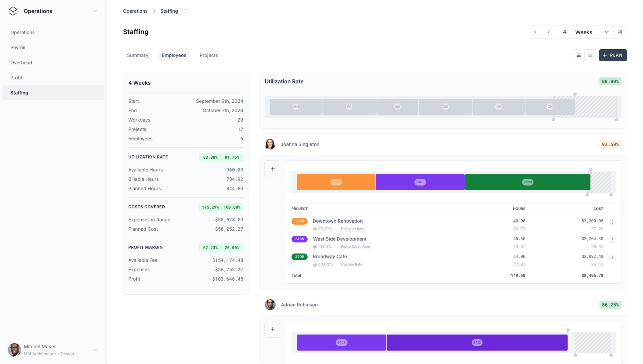Screen dimensions: 643x364
Task: Grab top handle on Joanna's timeline bar
Action: [x=591, y=170]
